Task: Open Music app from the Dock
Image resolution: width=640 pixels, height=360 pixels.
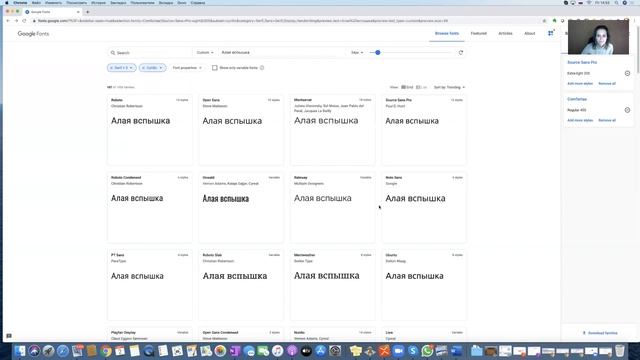Action: (278, 351)
